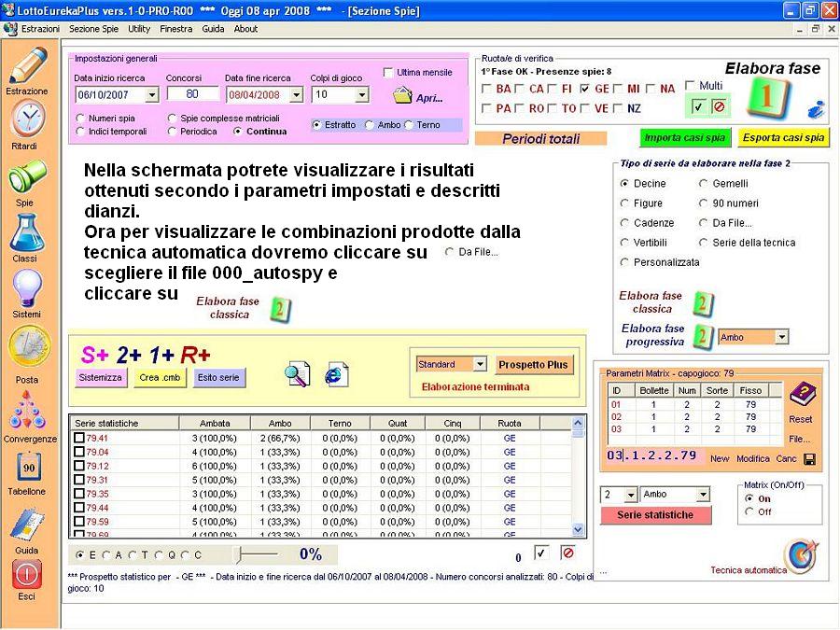
Task: Select the Ambo radio option in Impostazioni generali
Action: coord(369,125)
